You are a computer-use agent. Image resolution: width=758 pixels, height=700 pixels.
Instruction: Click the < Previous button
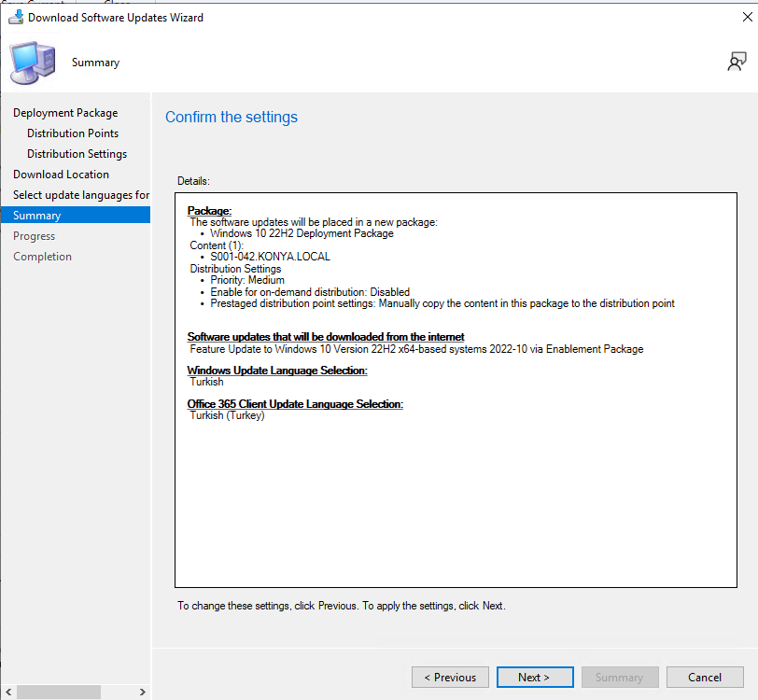click(450, 678)
